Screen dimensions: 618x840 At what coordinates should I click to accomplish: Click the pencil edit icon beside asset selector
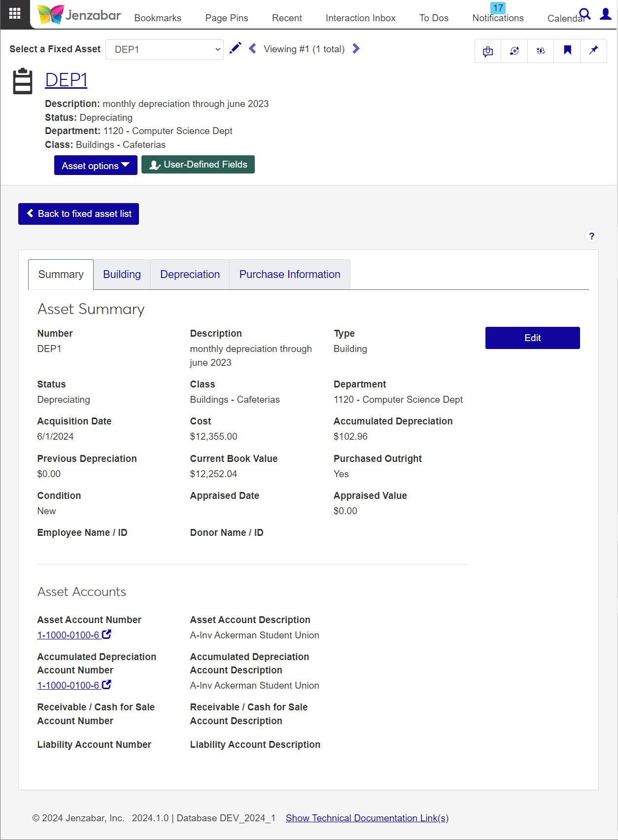(x=236, y=48)
